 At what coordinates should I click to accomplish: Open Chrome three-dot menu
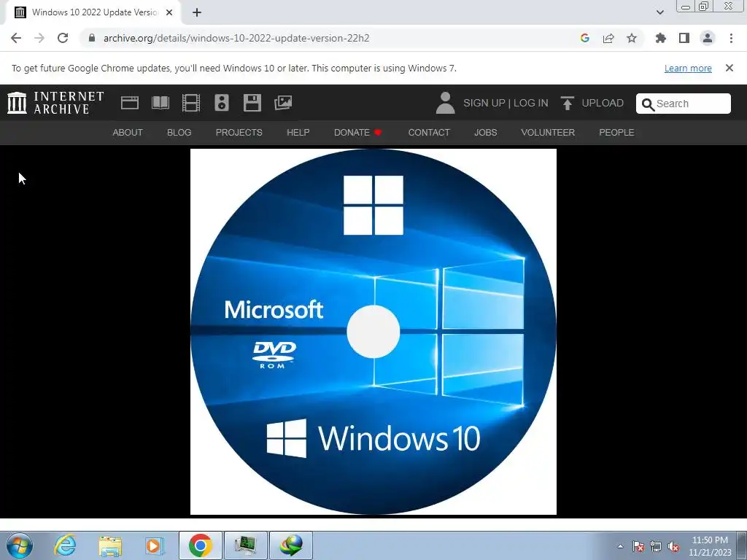(x=731, y=38)
